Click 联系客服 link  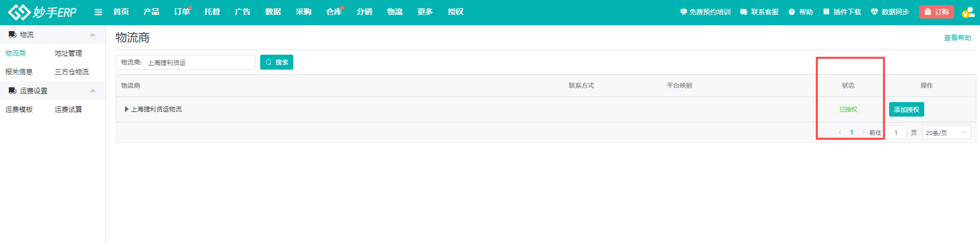[759, 12]
